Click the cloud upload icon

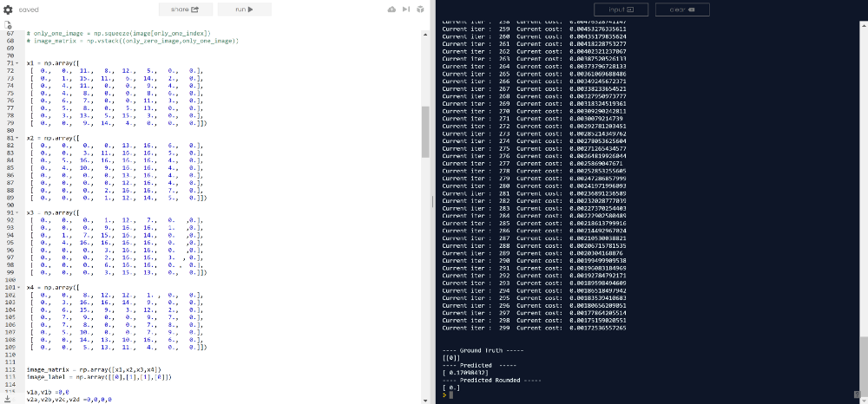(x=392, y=10)
